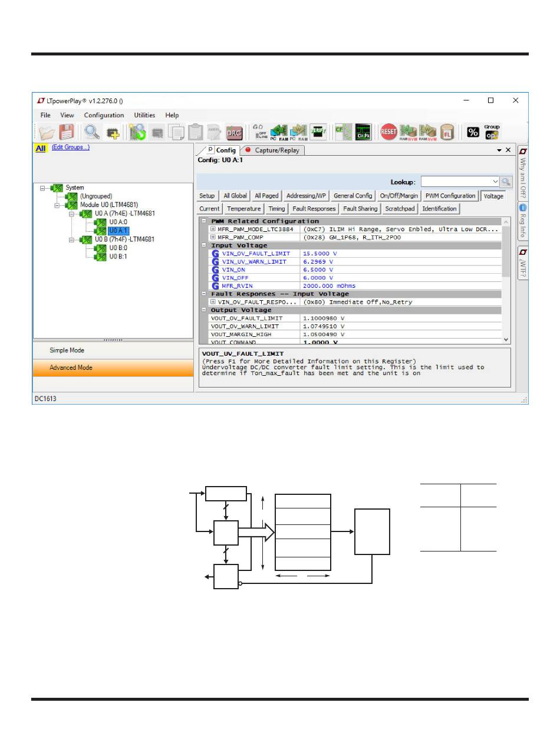The height and width of the screenshot is (732, 560).
Task: Click the System node chip icon
Action: [x=57, y=188]
